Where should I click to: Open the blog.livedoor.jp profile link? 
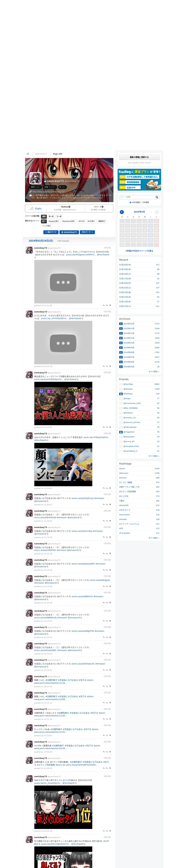click(x=48, y=192)
